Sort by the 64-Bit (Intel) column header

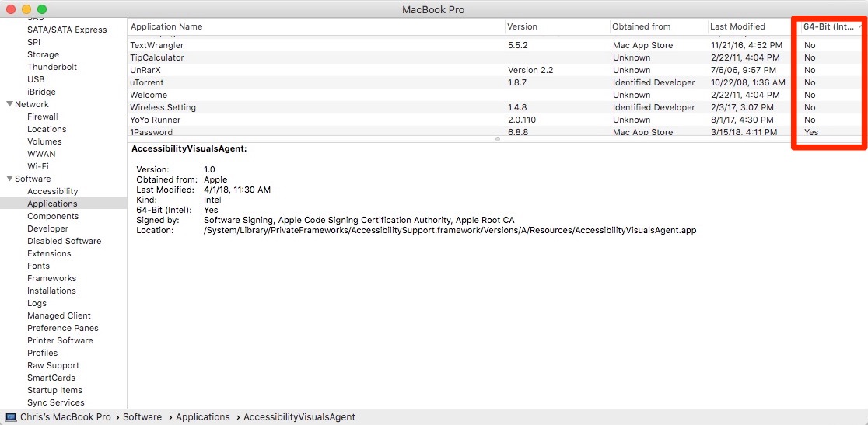pos(829,26)
